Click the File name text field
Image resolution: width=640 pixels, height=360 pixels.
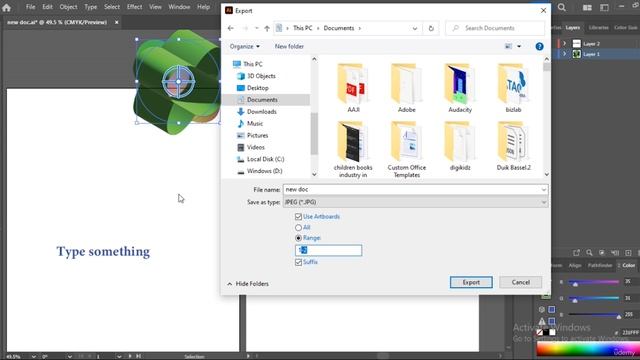(411, 190)
